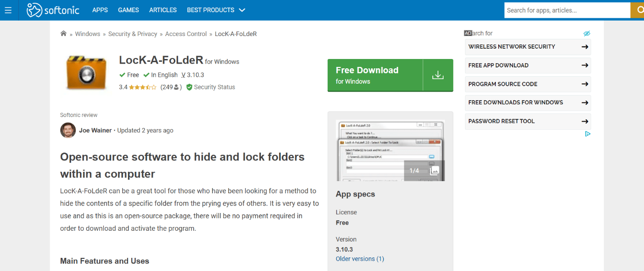This screenshot has height=271, width=644.
Task: Click the search input field
Action: point(567,10)
